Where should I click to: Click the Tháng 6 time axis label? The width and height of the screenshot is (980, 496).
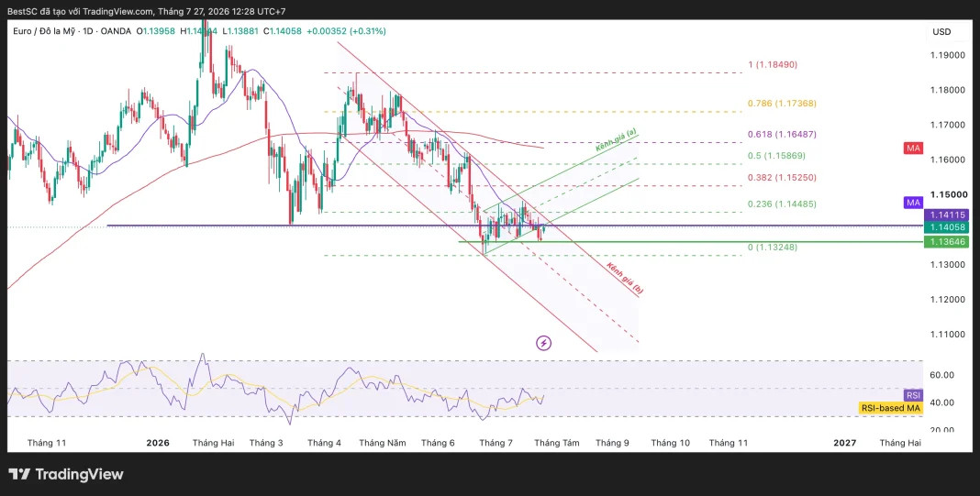pos(438,443)
